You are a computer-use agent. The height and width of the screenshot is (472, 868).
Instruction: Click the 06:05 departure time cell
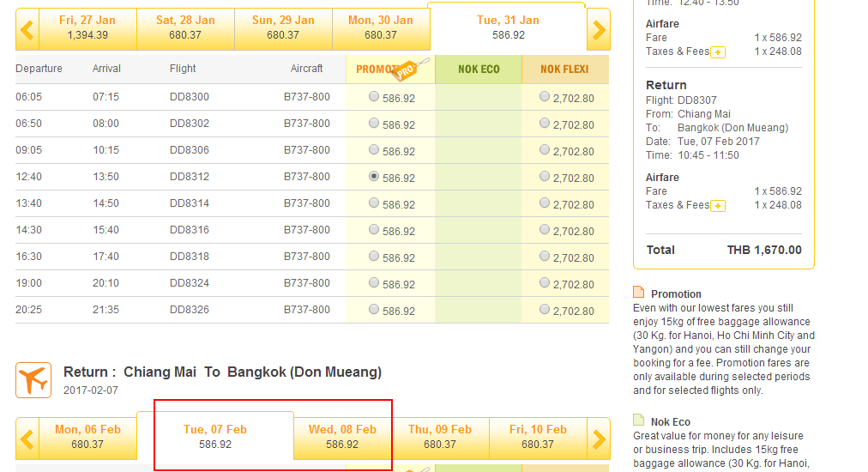coord(29,97)
